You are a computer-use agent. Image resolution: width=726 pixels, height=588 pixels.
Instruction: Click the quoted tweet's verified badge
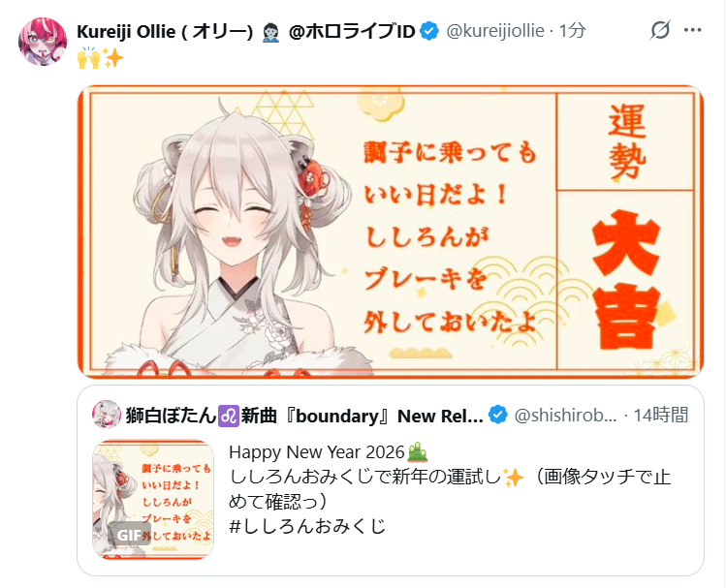click(x=498, y=415)
